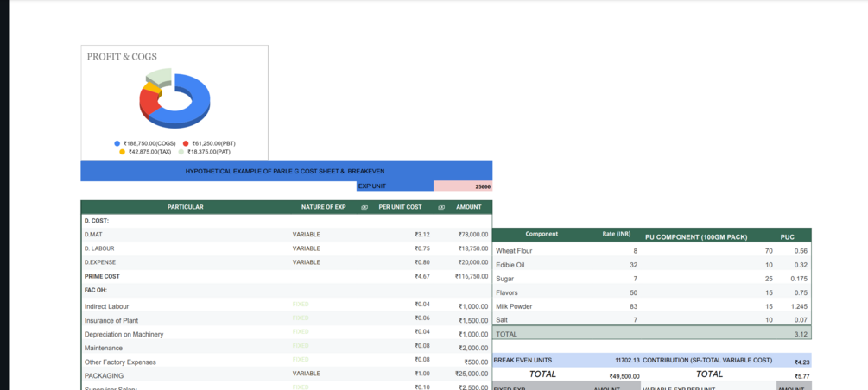Select the yellow TAX legend dot
The image size is (868, 390).
click(x=123, y=151)
